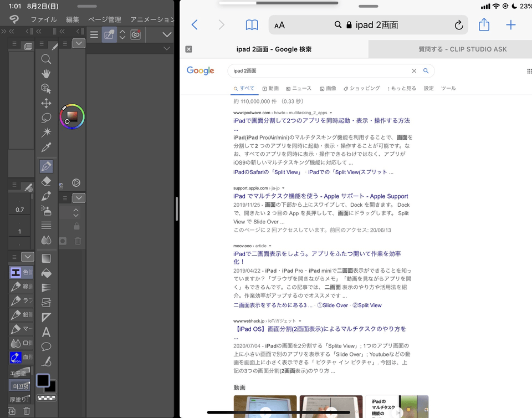Pick a hue on the color wheel
Image resolution: width=532 pixels, height=418 pixels.
72,117
